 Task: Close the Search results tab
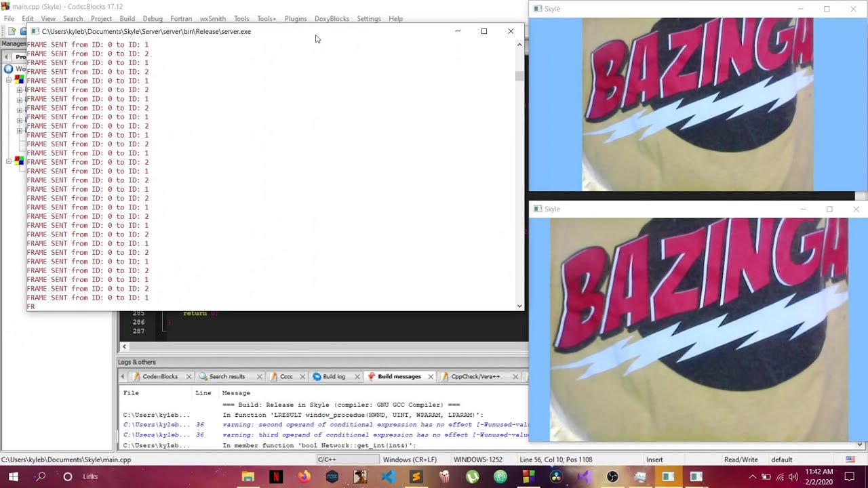click(x=260, y=377)
